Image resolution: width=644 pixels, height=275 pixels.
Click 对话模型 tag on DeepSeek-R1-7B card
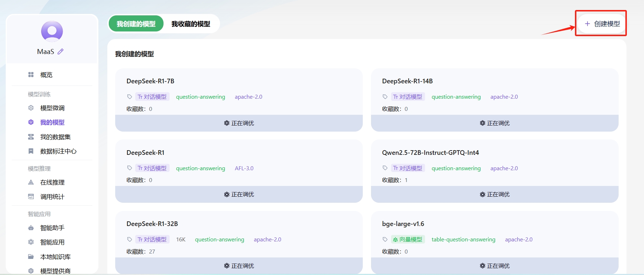[x=152, y=97]
